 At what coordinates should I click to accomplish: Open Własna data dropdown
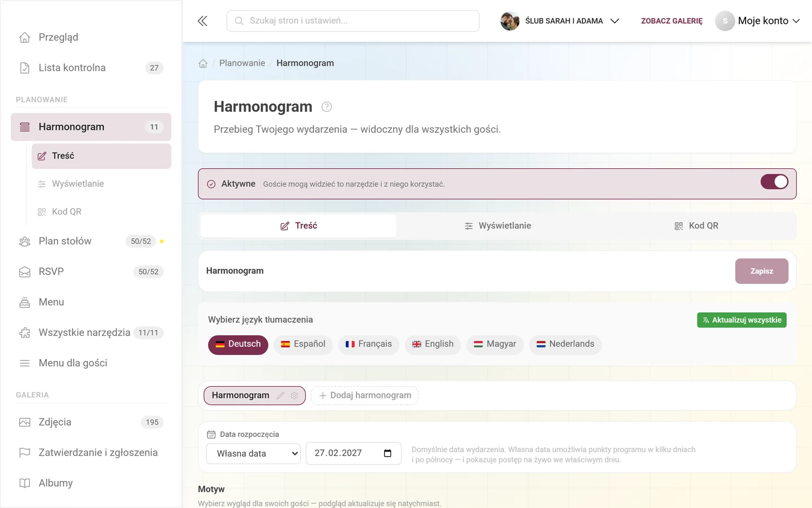253,453
